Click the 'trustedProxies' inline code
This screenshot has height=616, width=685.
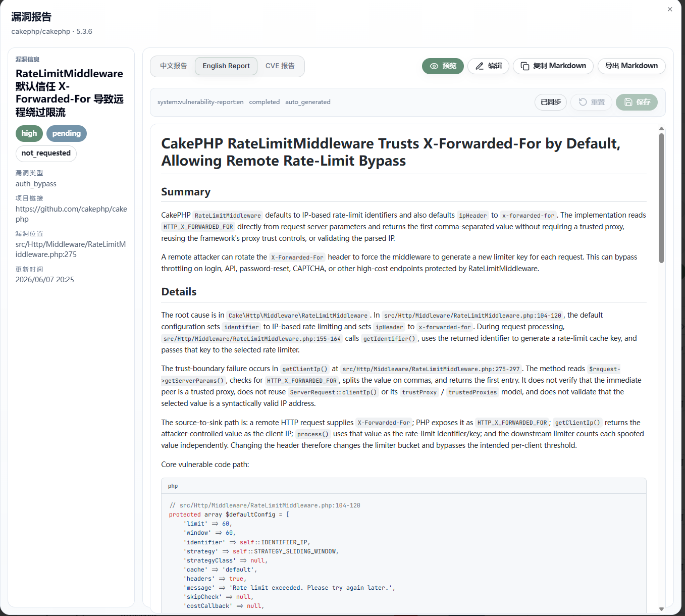point(472,392)
